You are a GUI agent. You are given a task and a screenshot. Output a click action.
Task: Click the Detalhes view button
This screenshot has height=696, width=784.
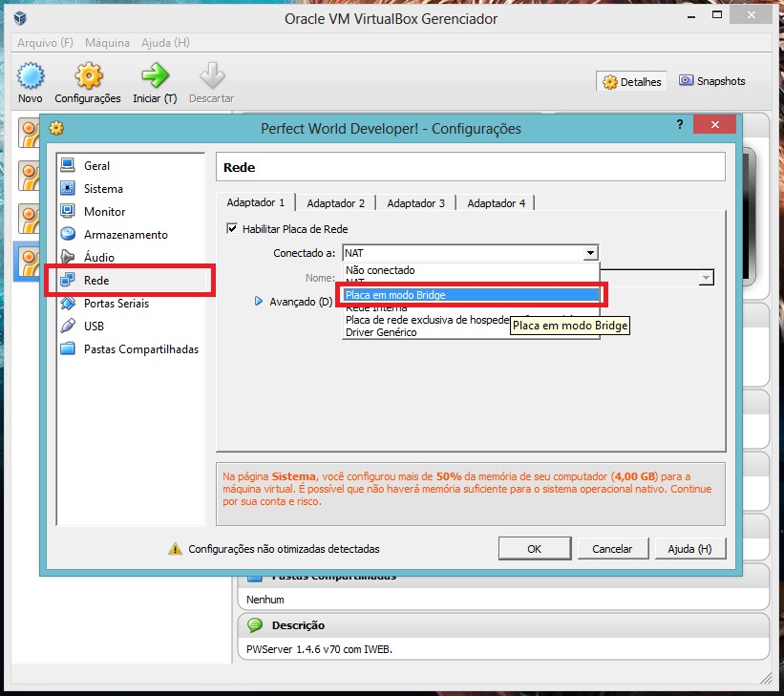coord(631,81)
